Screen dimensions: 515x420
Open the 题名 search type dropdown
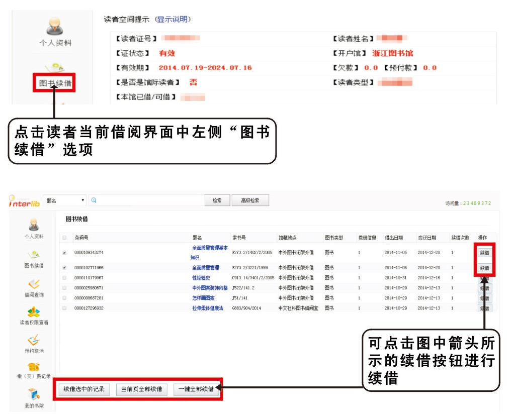pos(65,200)
